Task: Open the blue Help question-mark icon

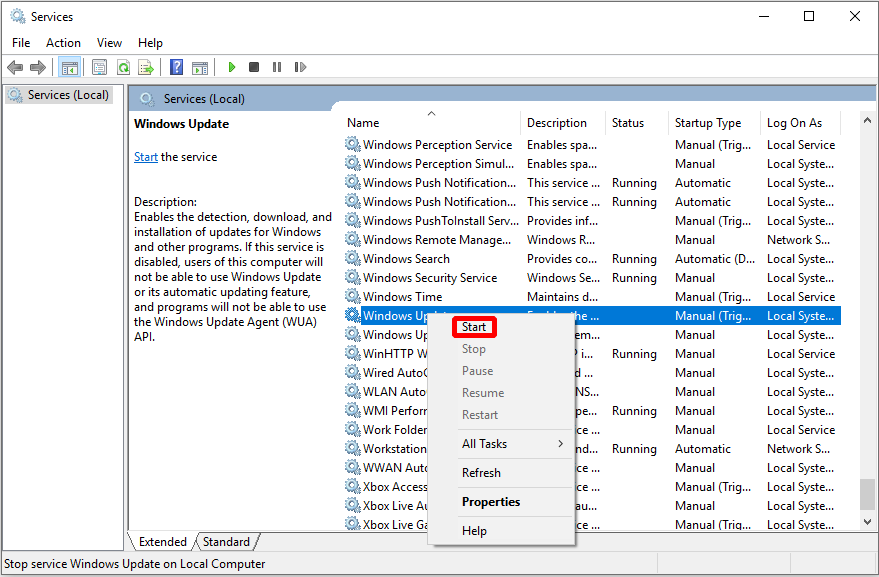Action: 176,67
